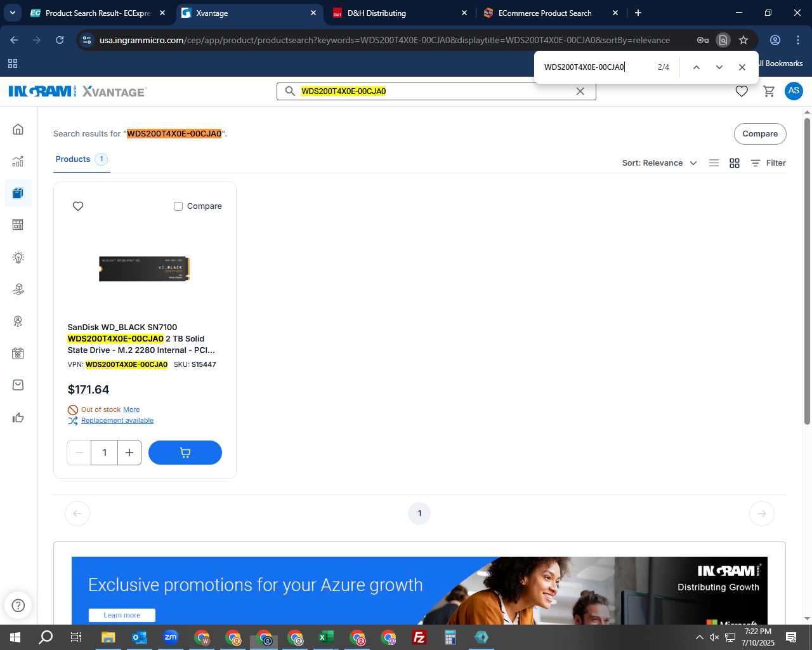This screenshot has width=812, height=650.
Task: Reload the current page
Action: click(x=60, y=40)
